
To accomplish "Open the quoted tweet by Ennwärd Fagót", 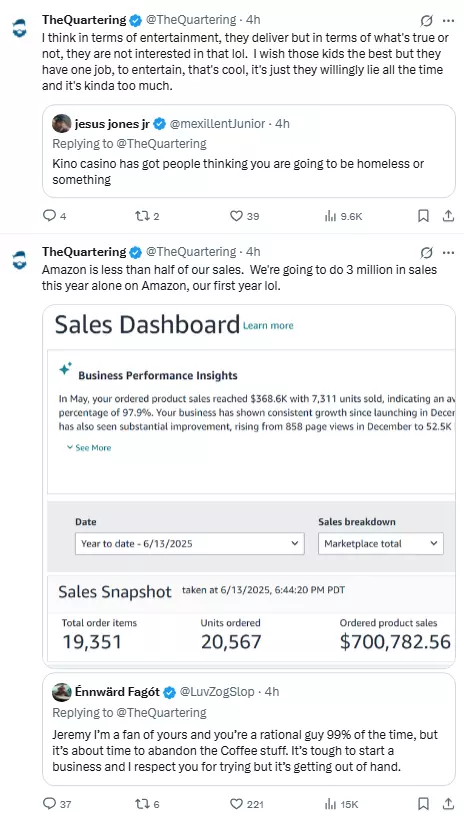I will pos(249,729).
